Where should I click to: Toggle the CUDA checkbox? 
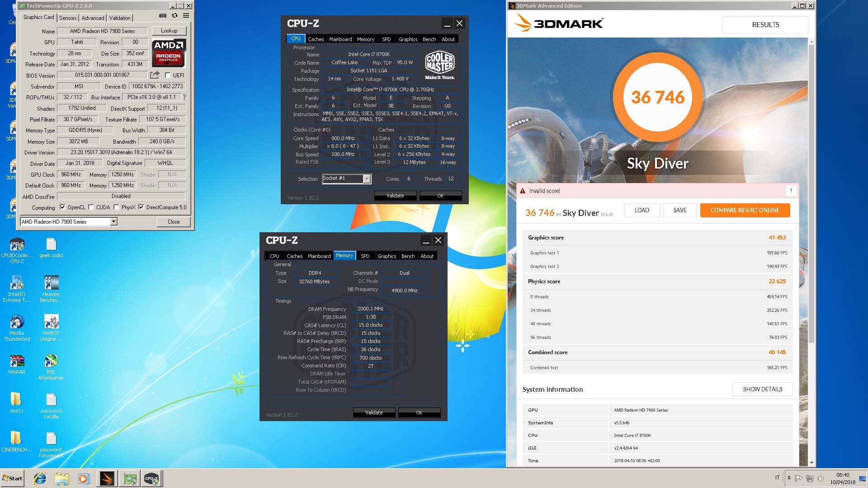[91, 207]
